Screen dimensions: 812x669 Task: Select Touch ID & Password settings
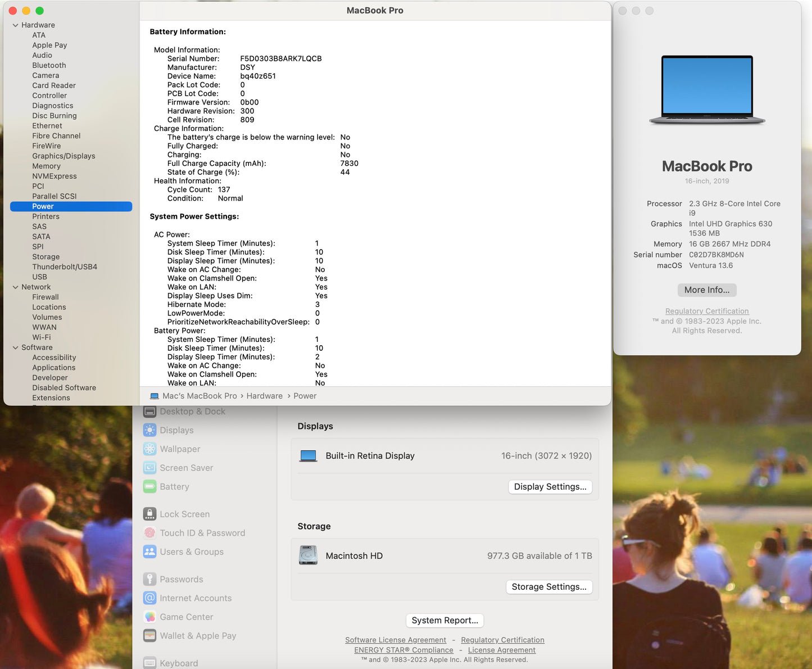(x=202, y=532)
